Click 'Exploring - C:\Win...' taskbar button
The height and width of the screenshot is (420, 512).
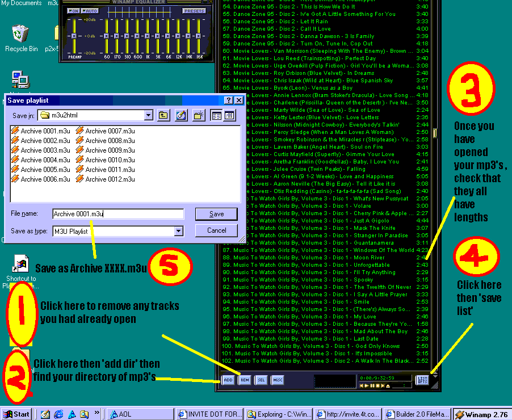(279, 414)
